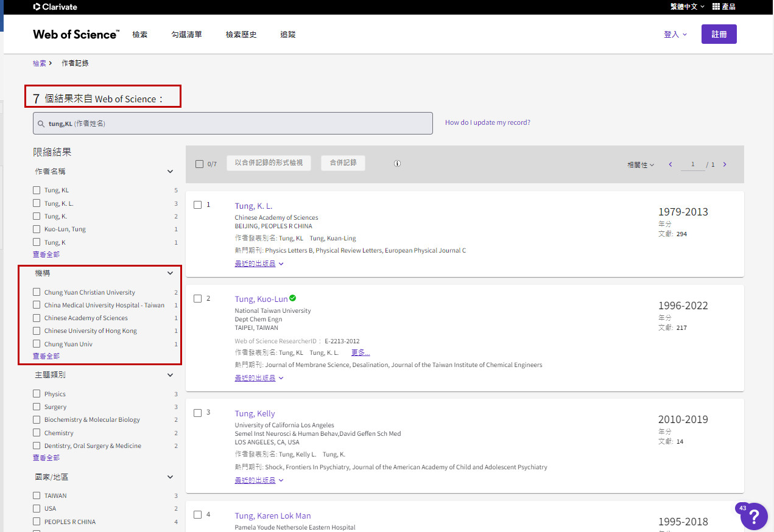
Task: Open the 繁體中文 language dropdown
Action: coord(688,7)
